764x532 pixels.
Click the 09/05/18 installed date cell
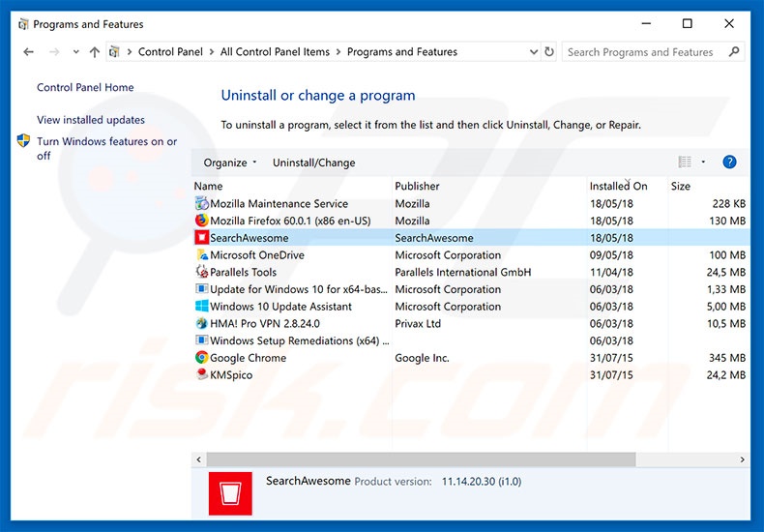pos(611,254)
